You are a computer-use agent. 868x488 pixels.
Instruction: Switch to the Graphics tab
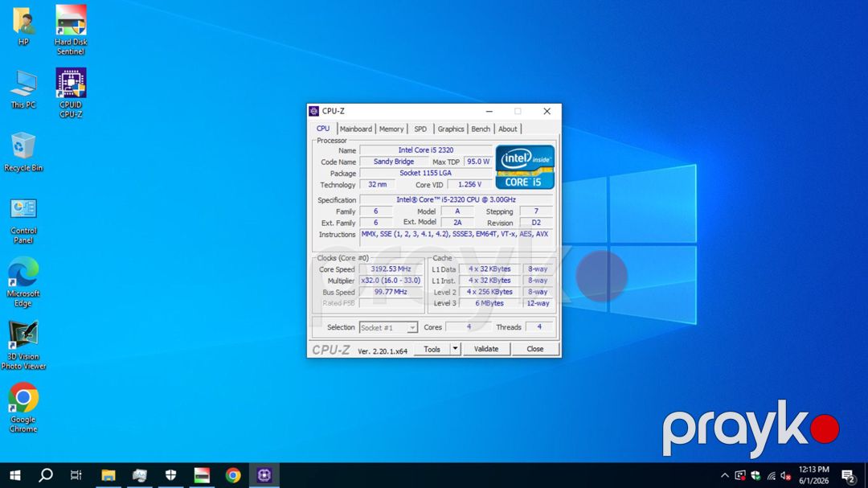(451, 129)
